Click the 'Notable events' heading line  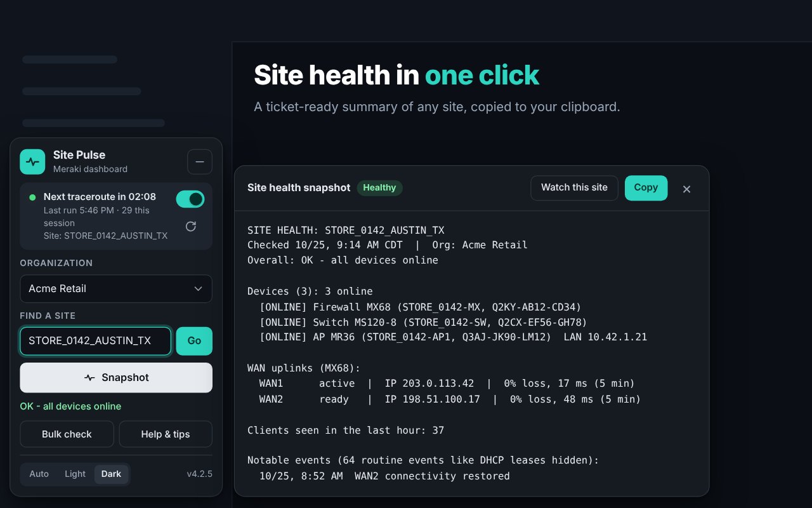click(x=423, y=460)
